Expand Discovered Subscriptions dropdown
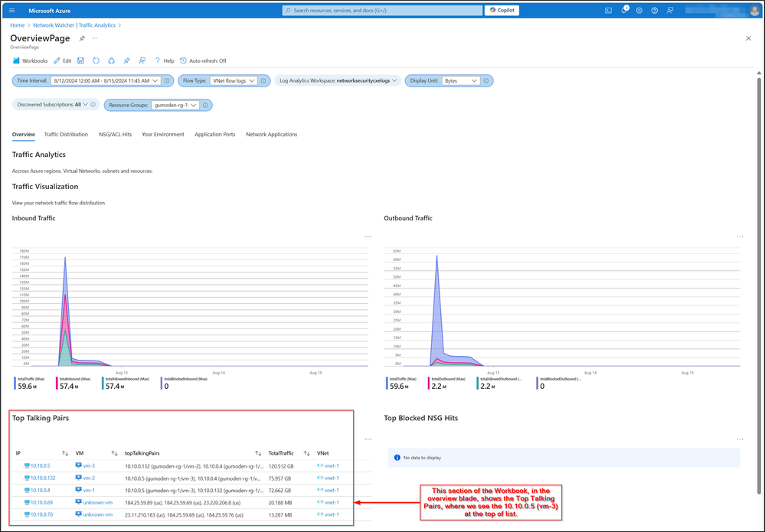This screenshot has width=765, height=532. (53, 104)
